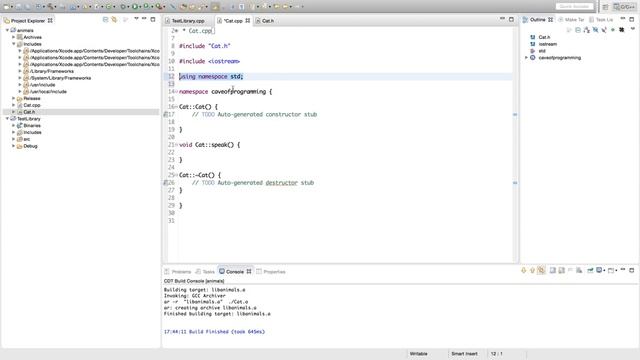This screenshot has height=360, width=640.
Task: Toggle Link with Editor in Project Explorer
Action: 114,19
